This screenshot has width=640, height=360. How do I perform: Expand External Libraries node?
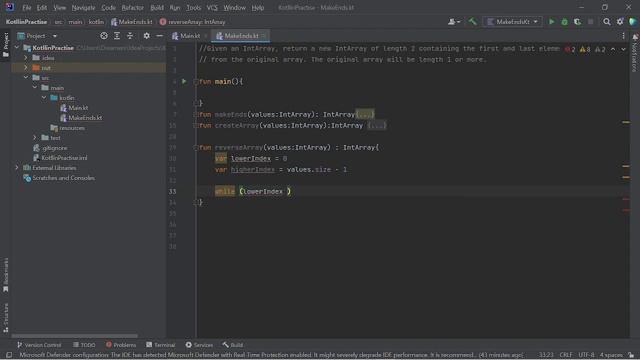click(17, 168)
